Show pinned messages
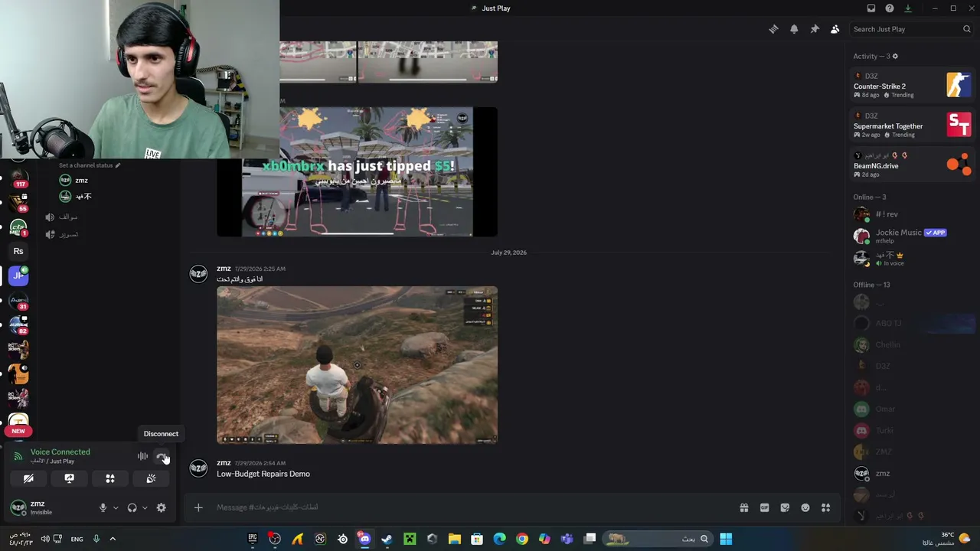The width and height of the screenshot is (980, 551). click(815, 29)
